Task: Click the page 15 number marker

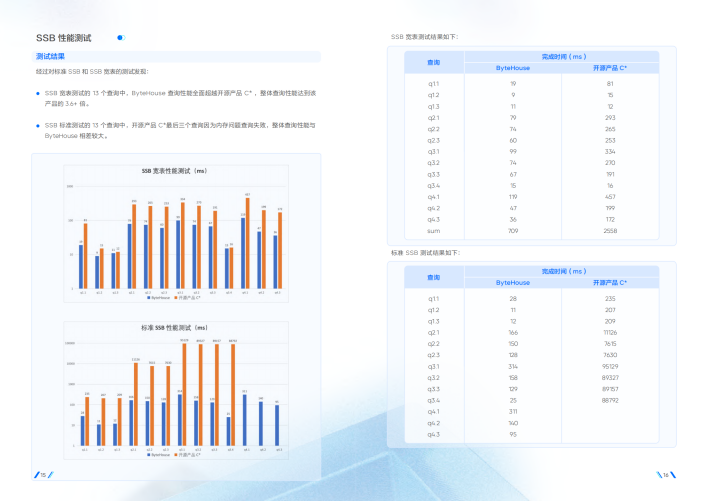Action: [43, 474]
